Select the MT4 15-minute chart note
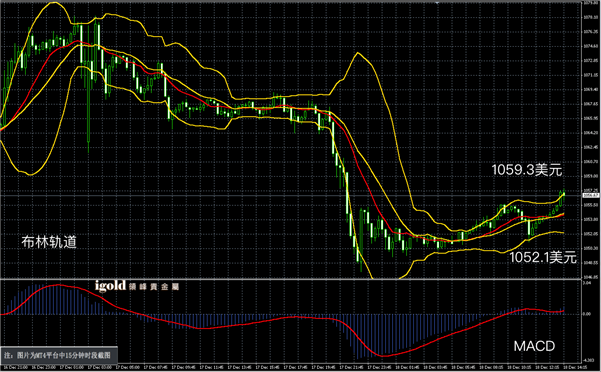This screenshot has height=372, width=601. [59, 356]
